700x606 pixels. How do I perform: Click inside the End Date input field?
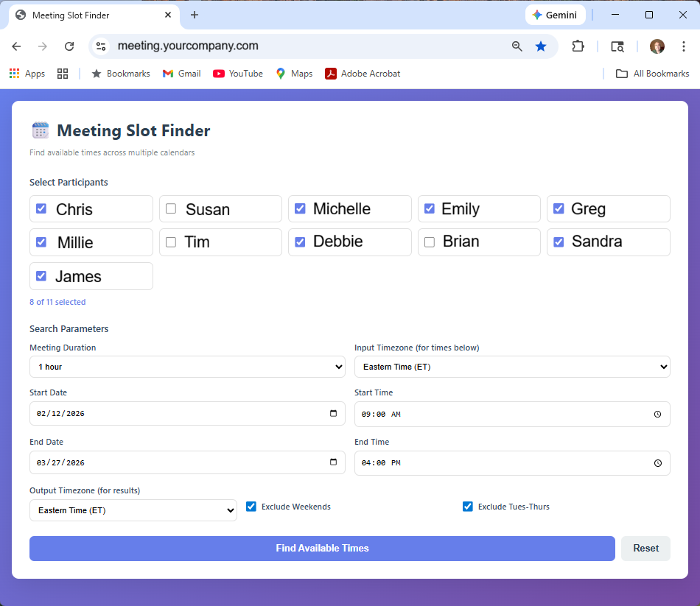(x=147, y=462)
